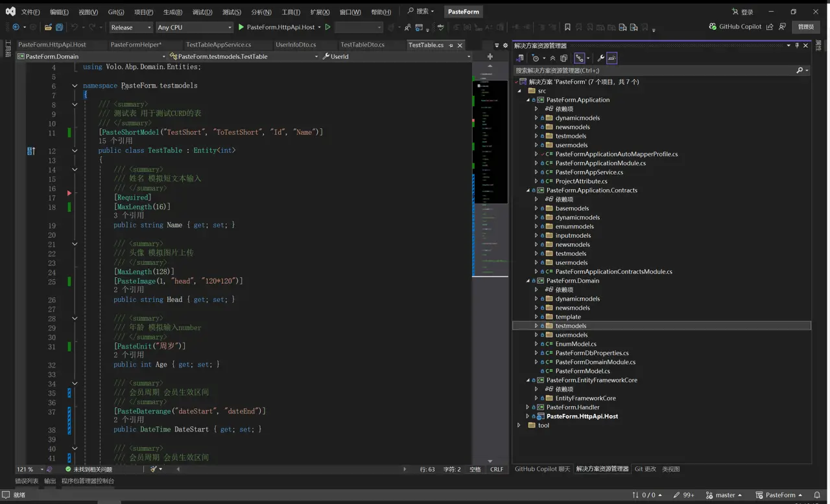Collapse the namespace PasteForm.testmodels region

75,86
